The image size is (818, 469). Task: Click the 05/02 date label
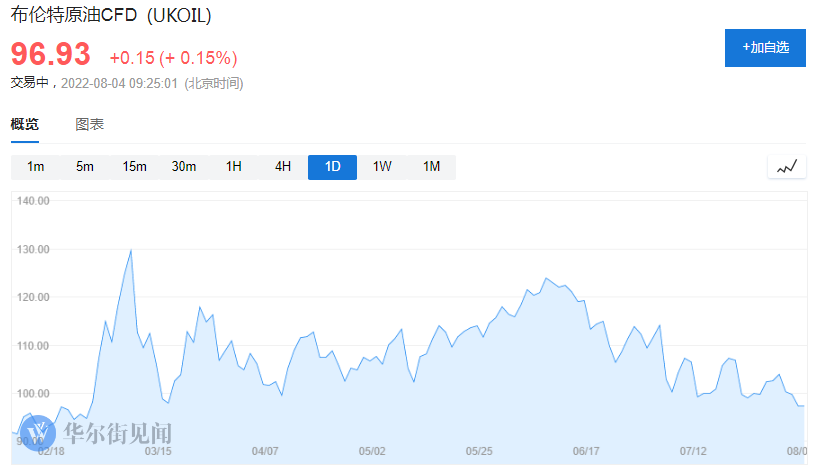click(x=372, y=451)
